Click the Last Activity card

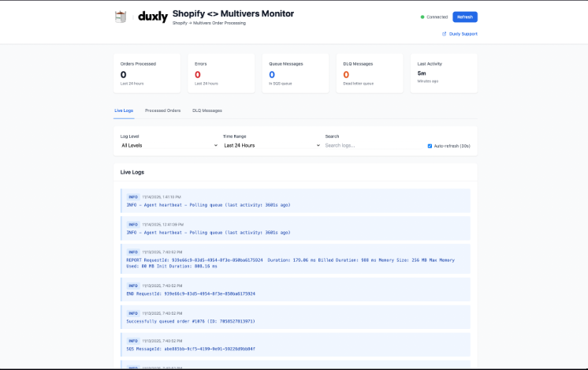coord(444,73)
